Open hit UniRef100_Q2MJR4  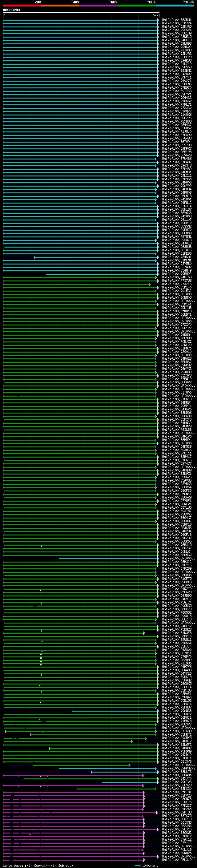point(177,23)
